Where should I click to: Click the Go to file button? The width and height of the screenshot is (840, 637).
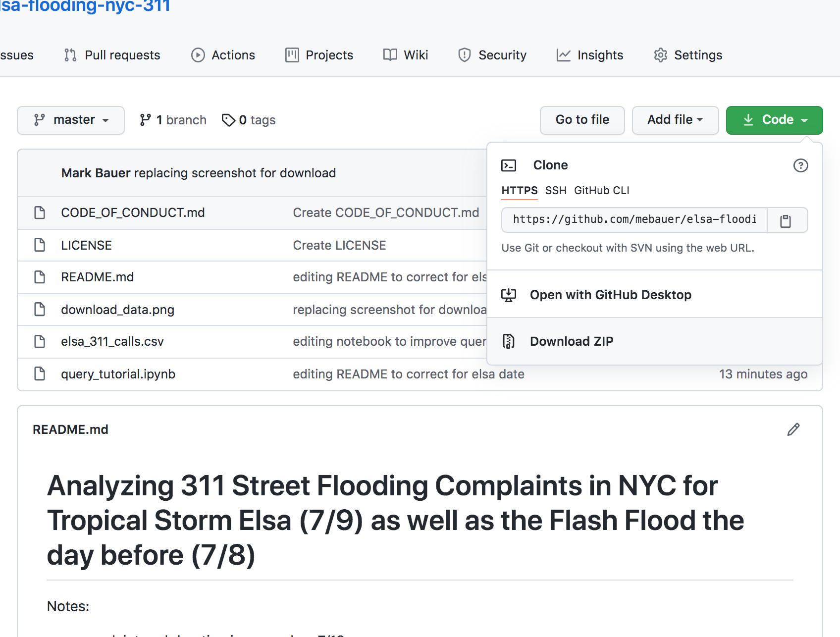582,120
